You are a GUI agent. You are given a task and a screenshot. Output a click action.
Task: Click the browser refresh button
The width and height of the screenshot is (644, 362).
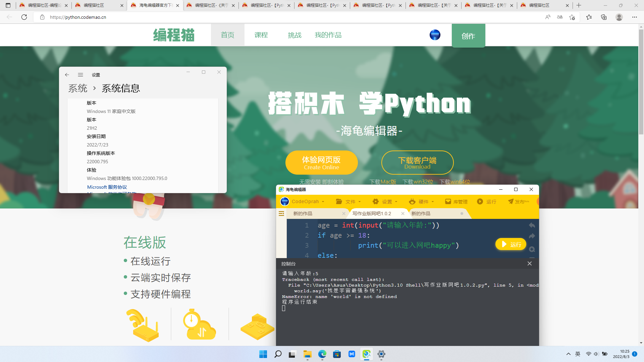[24, 17]
